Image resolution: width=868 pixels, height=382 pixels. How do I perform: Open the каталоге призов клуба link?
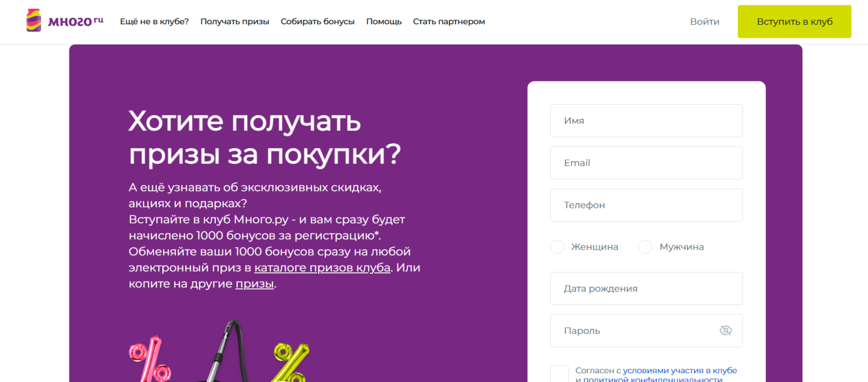click(x=322, y=268)
